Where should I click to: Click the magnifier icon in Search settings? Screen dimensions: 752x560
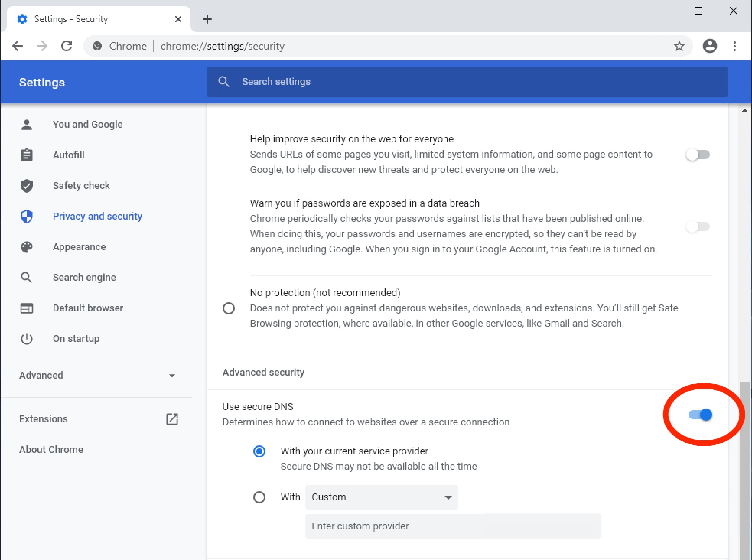point(224,81)
